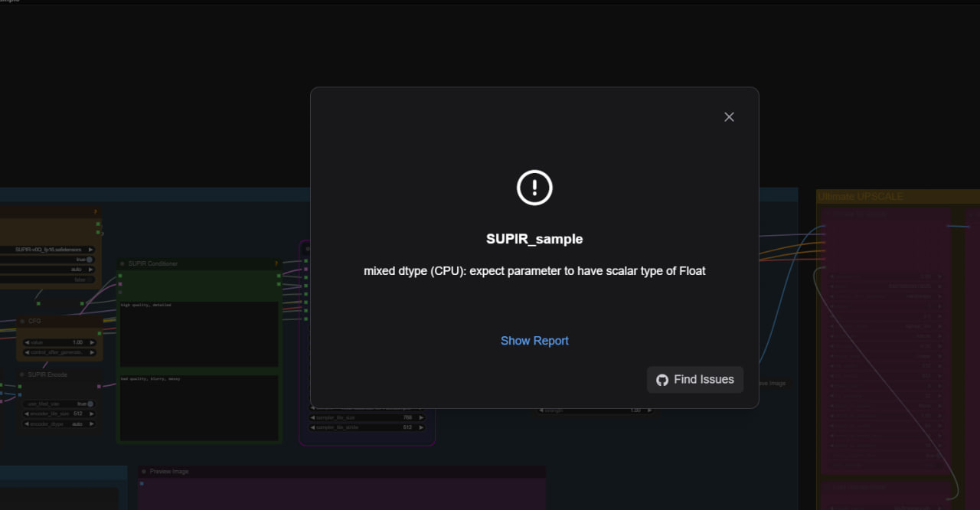Open control_after_generate dropdown in CFG node
Screen dimensions: 980x510
[60, 352]
